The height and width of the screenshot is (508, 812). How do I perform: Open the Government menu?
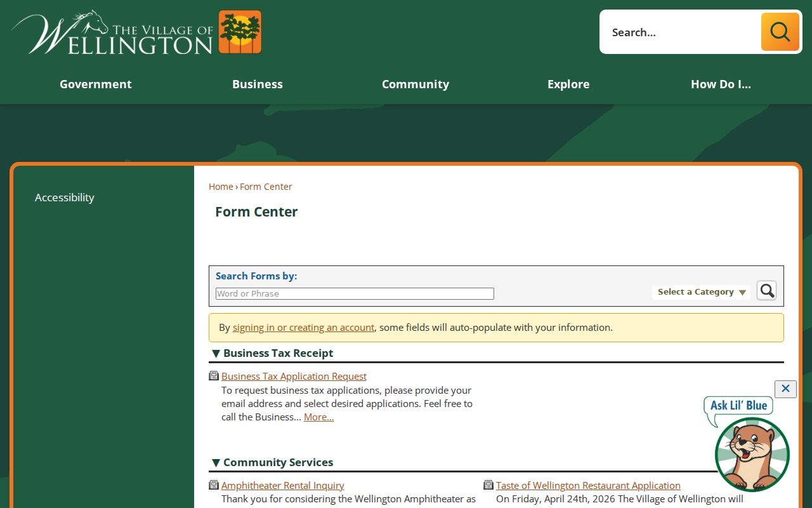coord(96,84)
